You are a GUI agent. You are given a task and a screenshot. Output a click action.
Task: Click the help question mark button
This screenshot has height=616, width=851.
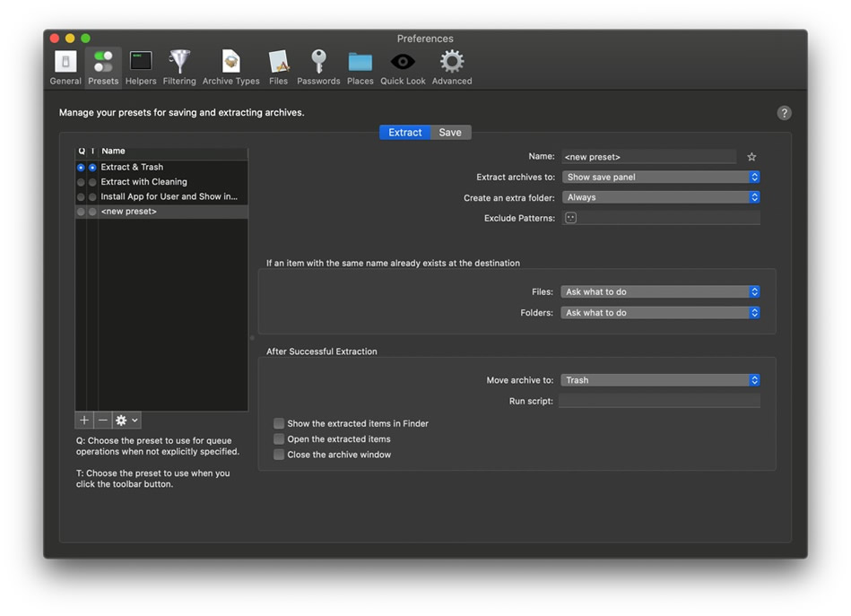[784, 113]
